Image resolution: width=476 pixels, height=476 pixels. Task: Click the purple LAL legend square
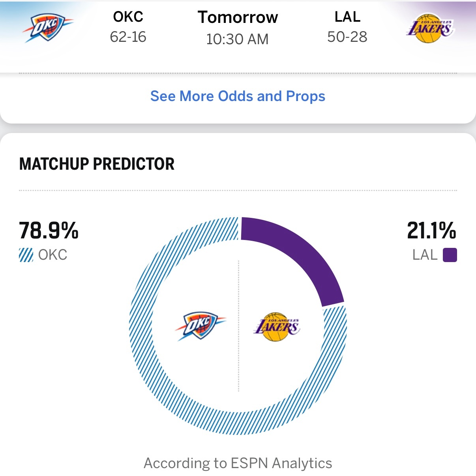pos(450,255)
